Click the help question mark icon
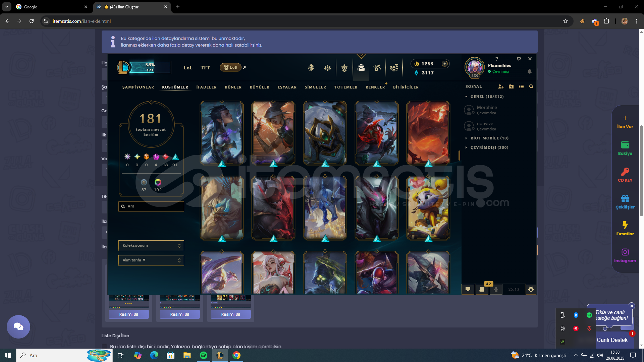 pyautogui.click(x=497, y=59)
